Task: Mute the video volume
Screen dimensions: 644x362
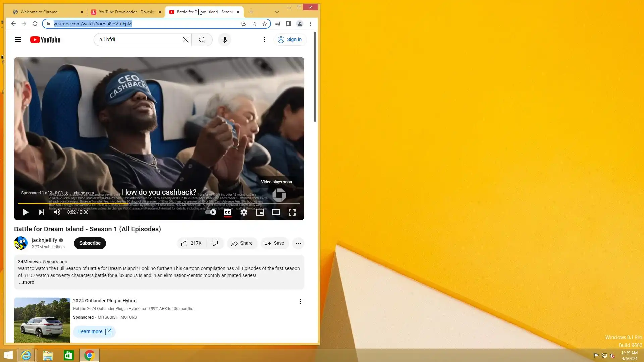Action: point(57,212)
